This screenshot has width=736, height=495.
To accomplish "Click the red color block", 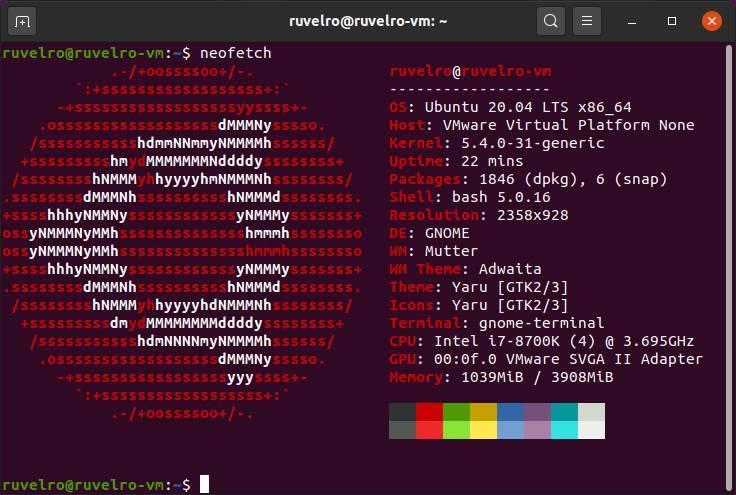I will point(429,412).
